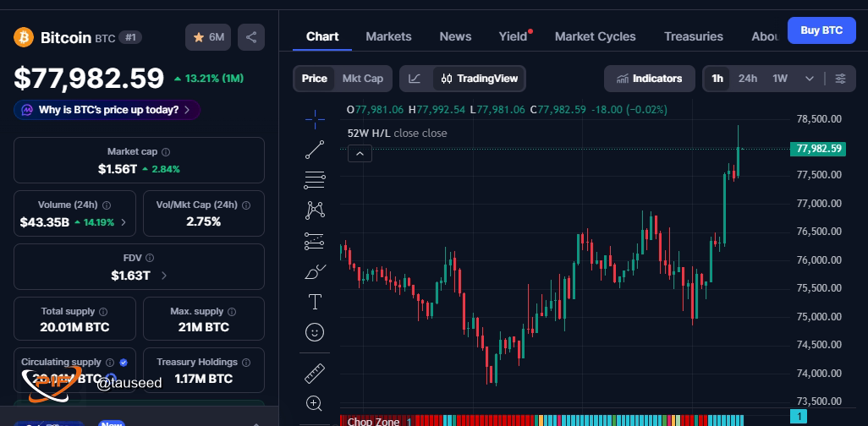This screenshot has height=426, width=868.
Task: Click the 1.17M BTC treasury holdings value
Action: [204, 379]
